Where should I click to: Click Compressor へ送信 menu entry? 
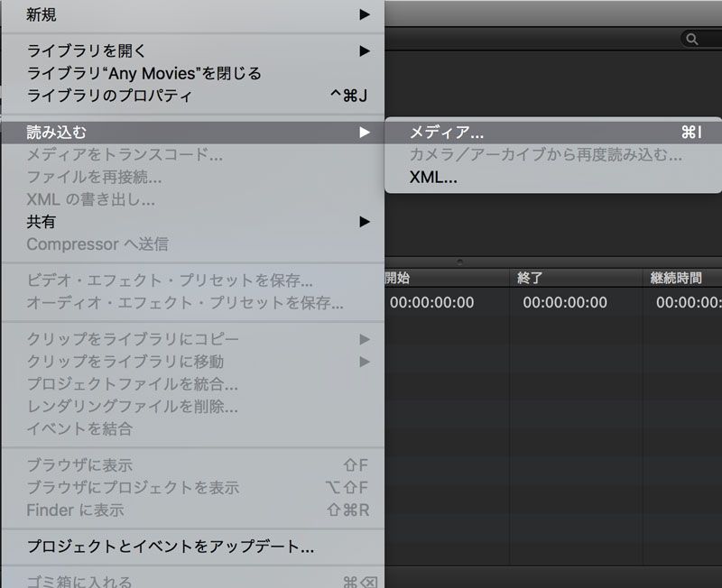click(97, 244)
